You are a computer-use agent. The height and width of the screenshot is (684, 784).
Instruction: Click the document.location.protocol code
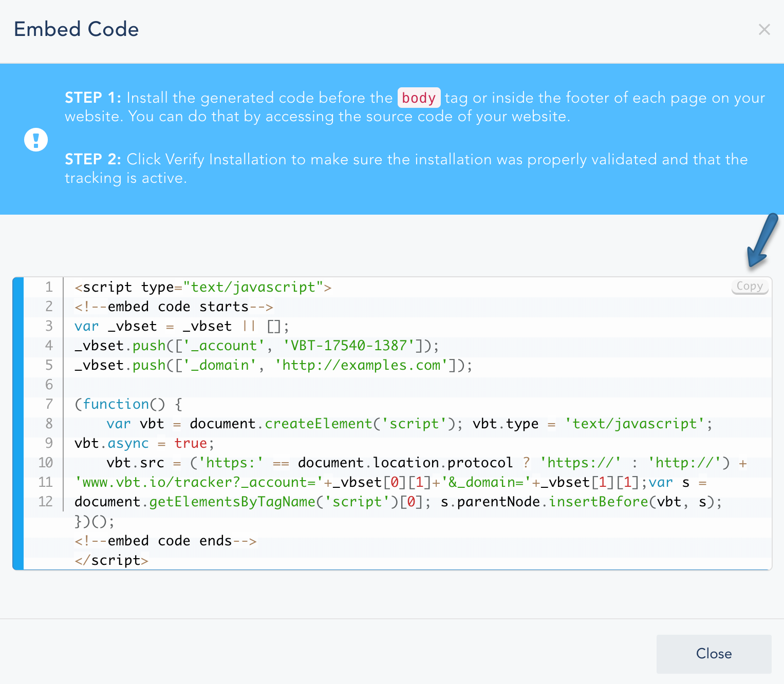[405, 463]
